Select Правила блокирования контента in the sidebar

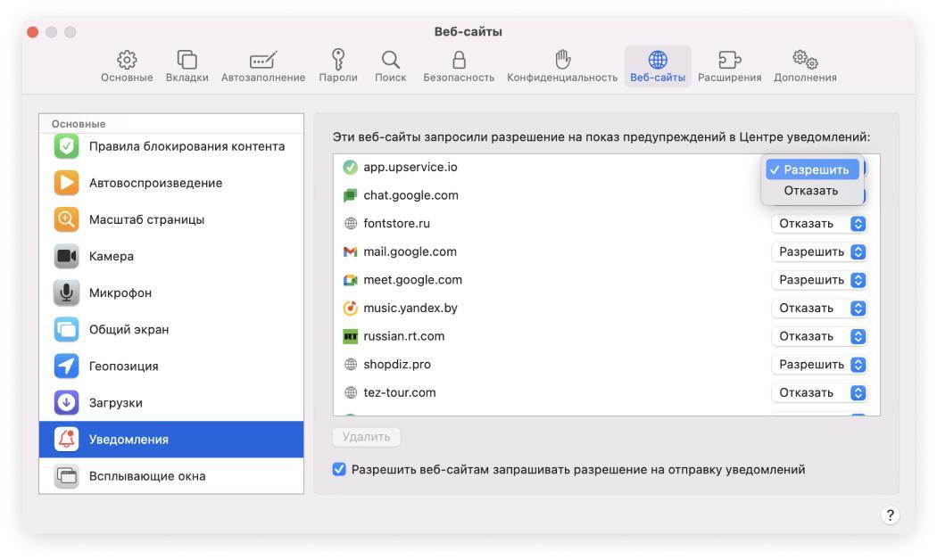(x=171, y=146)
